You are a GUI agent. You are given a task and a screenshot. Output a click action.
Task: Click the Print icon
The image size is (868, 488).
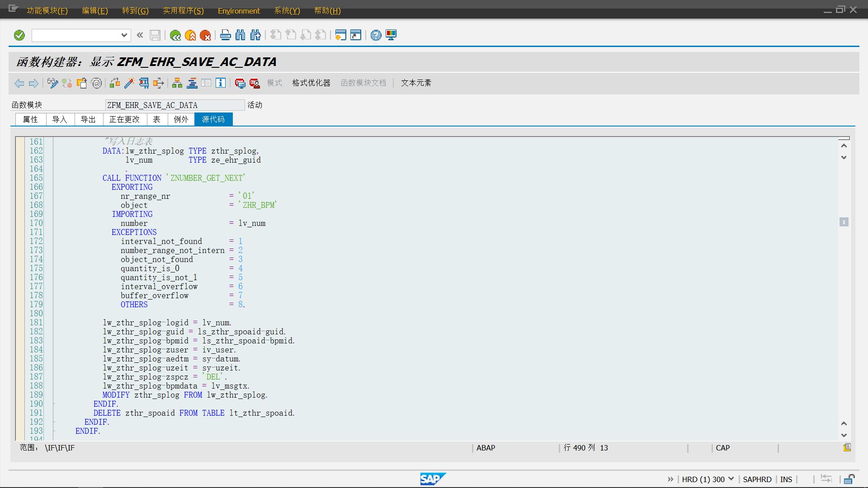coord(225,35)
